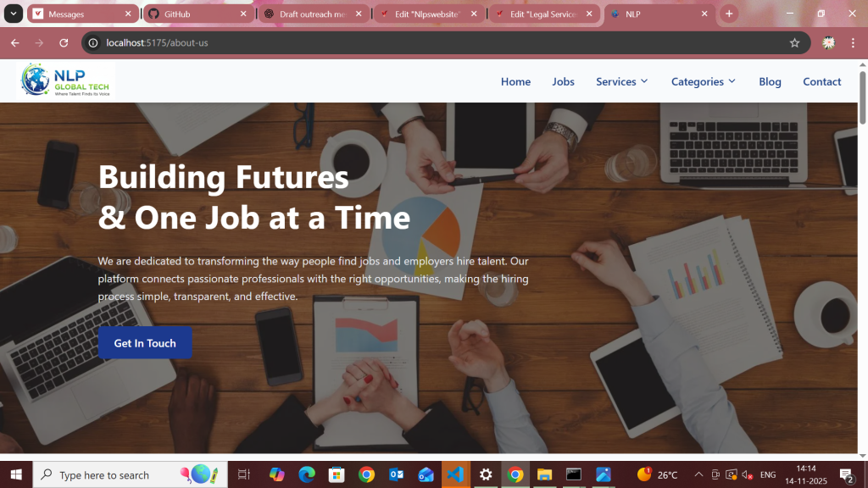Open a new browser tab
The width and height of the screenshot is (868, 488).
729,14
